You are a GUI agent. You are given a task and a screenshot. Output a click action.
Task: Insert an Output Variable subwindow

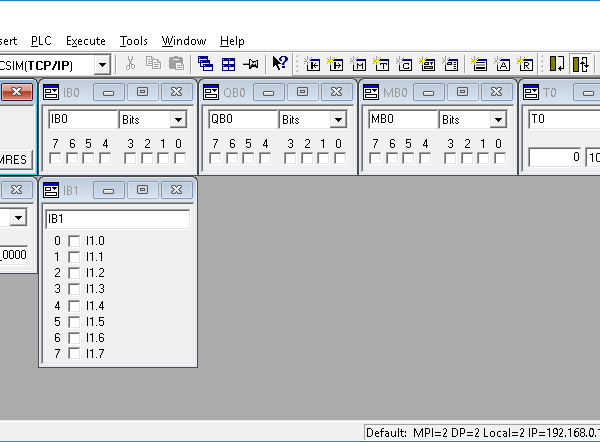click(x=335, y=64)
